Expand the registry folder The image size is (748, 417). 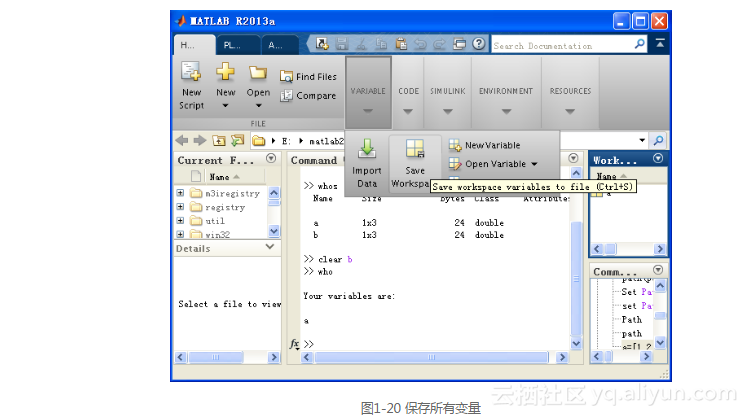(x=180, y=207)
